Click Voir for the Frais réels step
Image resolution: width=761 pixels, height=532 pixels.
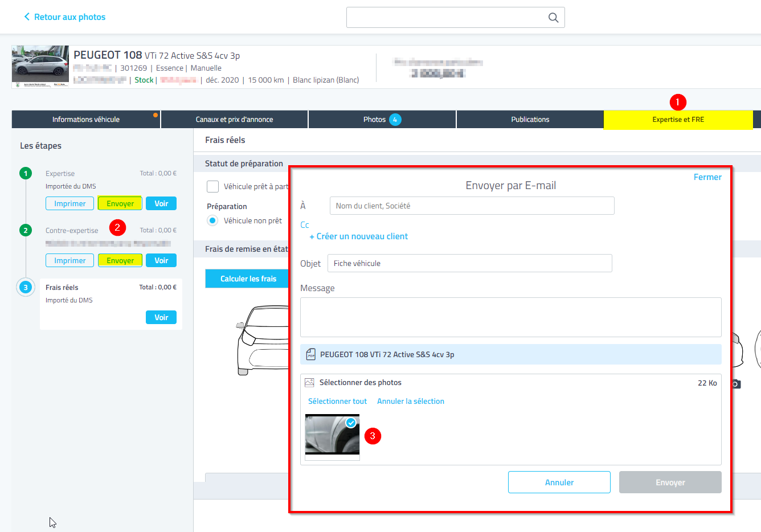point(161,317)
